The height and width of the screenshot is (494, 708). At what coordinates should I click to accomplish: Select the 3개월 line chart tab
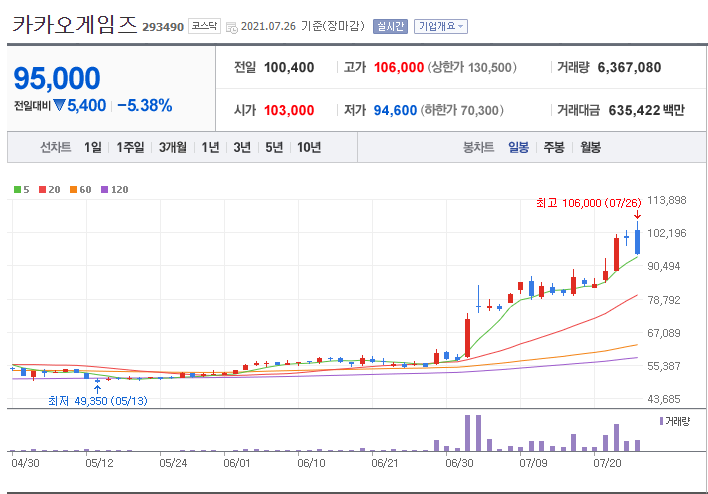pos(172,147)
